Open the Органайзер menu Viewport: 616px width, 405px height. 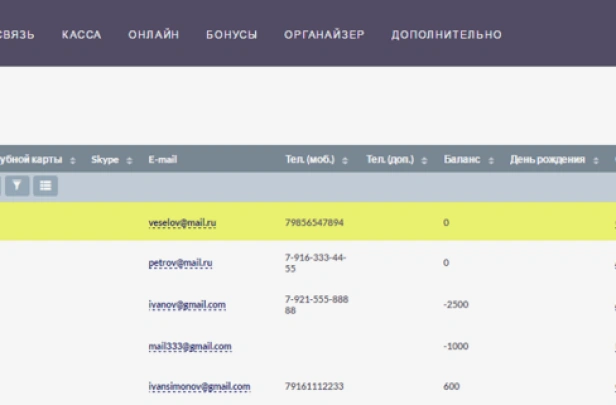[x=324, y=35]
